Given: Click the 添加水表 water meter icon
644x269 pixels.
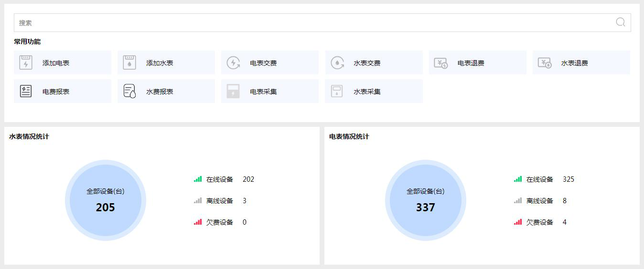Looking at the screenshot, I should (x=129, y=62).
